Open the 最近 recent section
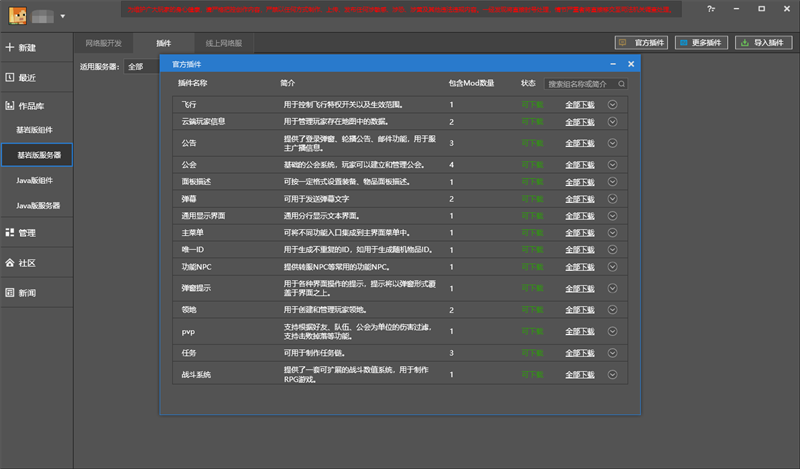 coord(27,77)
